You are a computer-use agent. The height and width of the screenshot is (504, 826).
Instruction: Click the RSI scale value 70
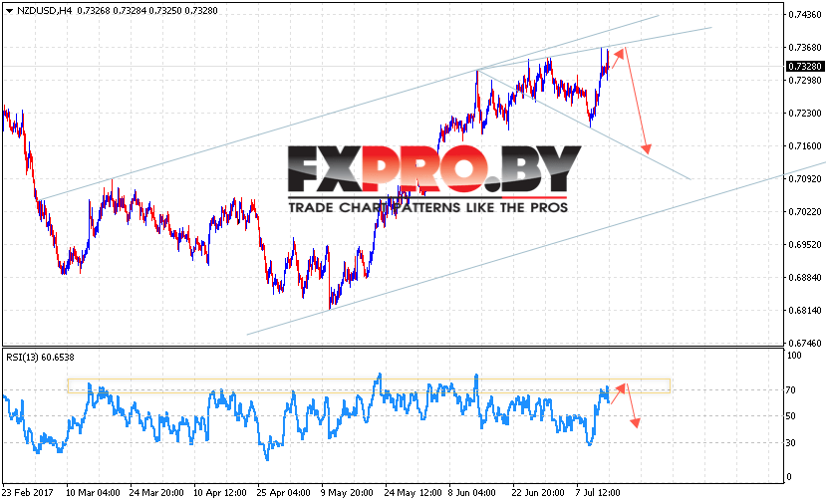(x=791, y=390)
